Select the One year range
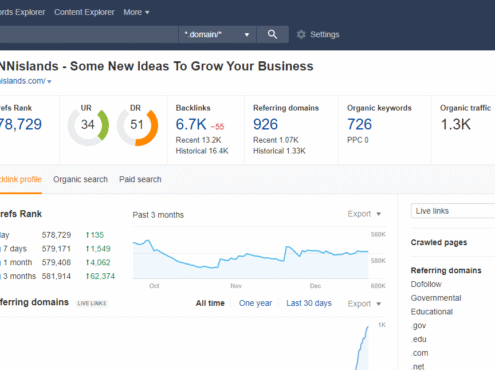 [x=255, y=303]
